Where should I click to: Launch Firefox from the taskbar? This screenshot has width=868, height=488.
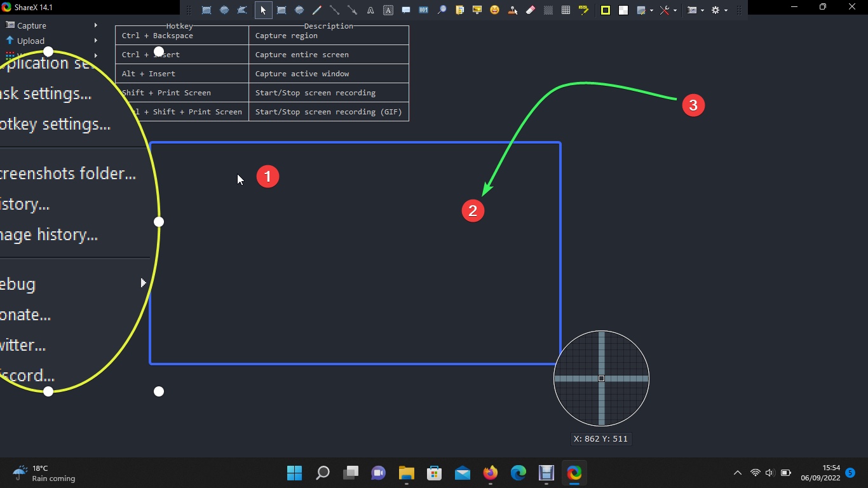click(491, 473)
